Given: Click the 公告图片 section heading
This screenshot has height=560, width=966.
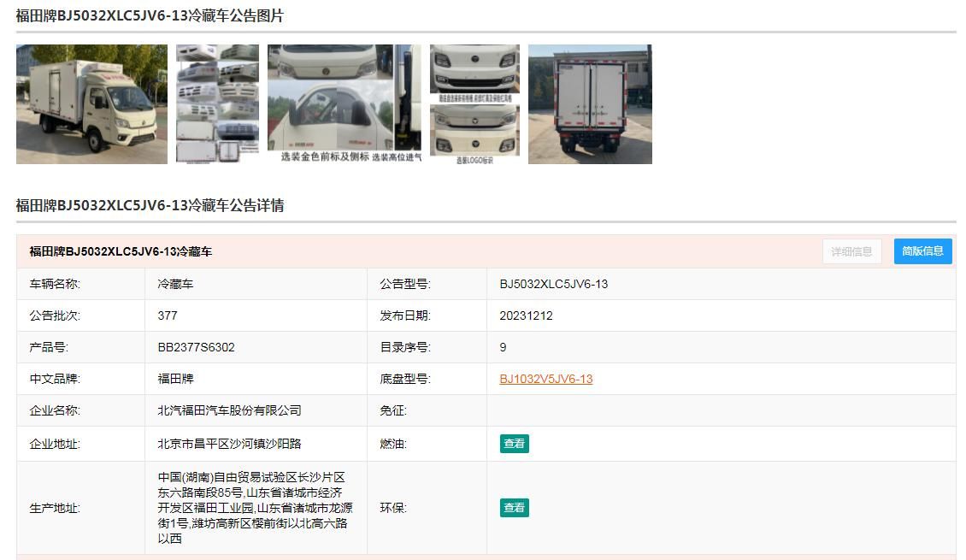Looking at the screenshot, I should [x=150, y=16].
